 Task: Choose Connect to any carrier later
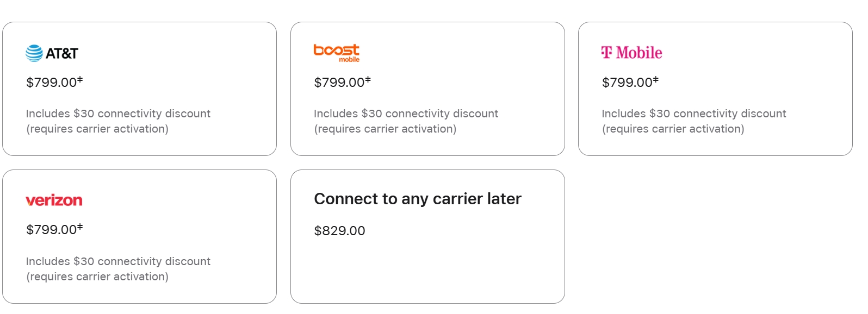(427, 236)
